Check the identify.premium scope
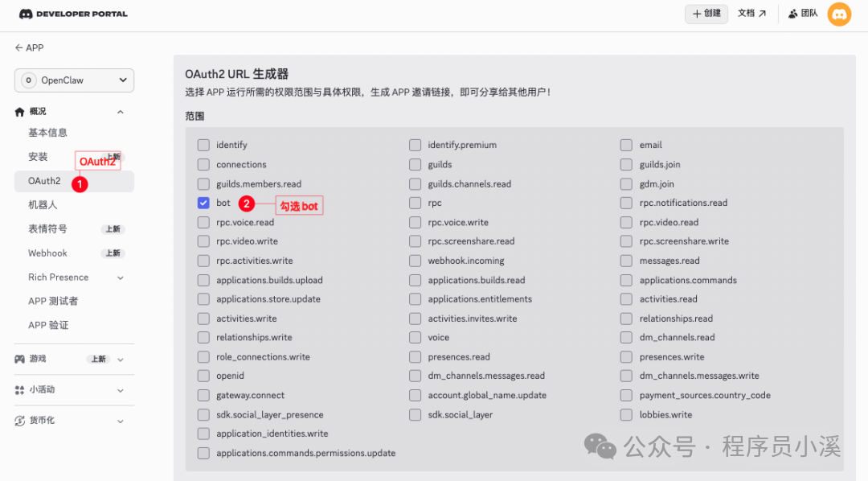This screenshot has width=868, height=481. tap(416, 146)
